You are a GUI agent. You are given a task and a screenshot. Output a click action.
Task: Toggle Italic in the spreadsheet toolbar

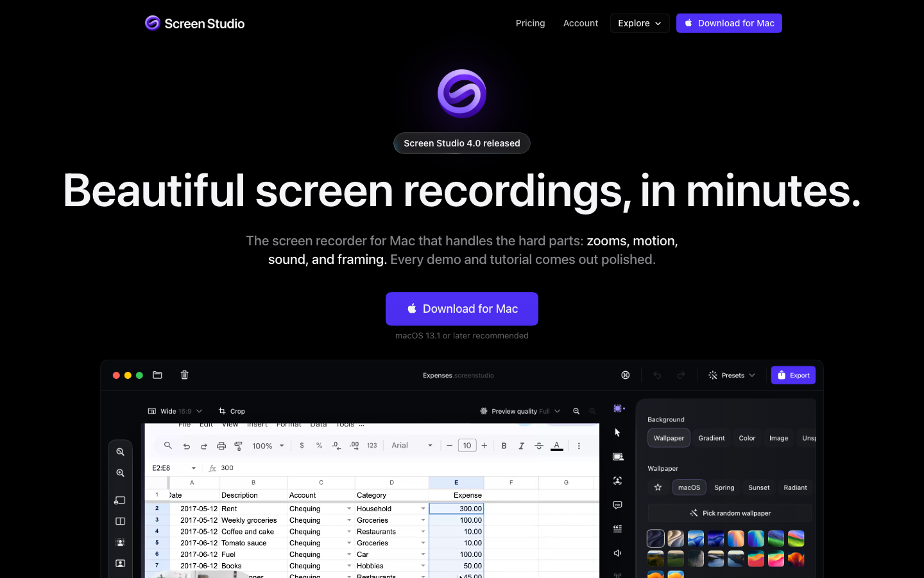[522, 446]
